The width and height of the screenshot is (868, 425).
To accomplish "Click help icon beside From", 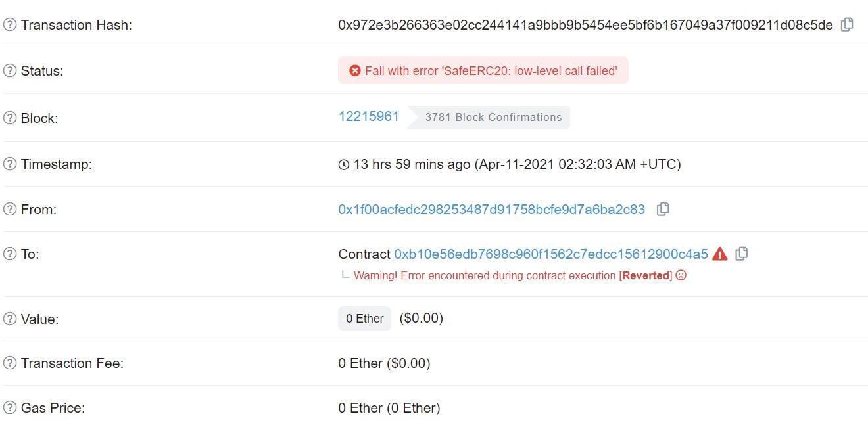I will click(x=10, y=210).
